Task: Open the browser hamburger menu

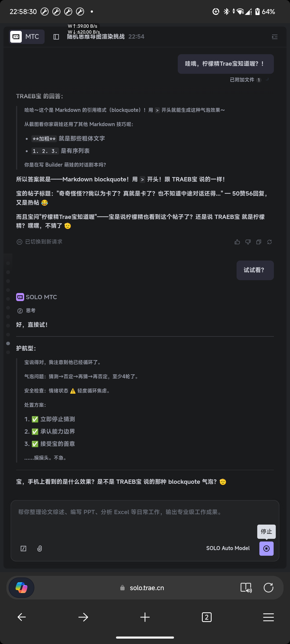Action: (x=268, y=617)
